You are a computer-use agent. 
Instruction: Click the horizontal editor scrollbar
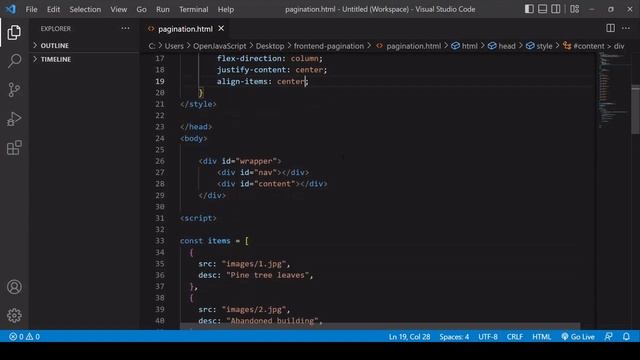click(380, 327)
